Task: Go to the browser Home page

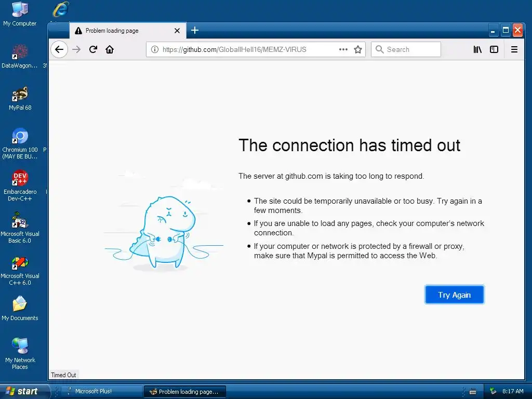Action: (x=110, y=49)
